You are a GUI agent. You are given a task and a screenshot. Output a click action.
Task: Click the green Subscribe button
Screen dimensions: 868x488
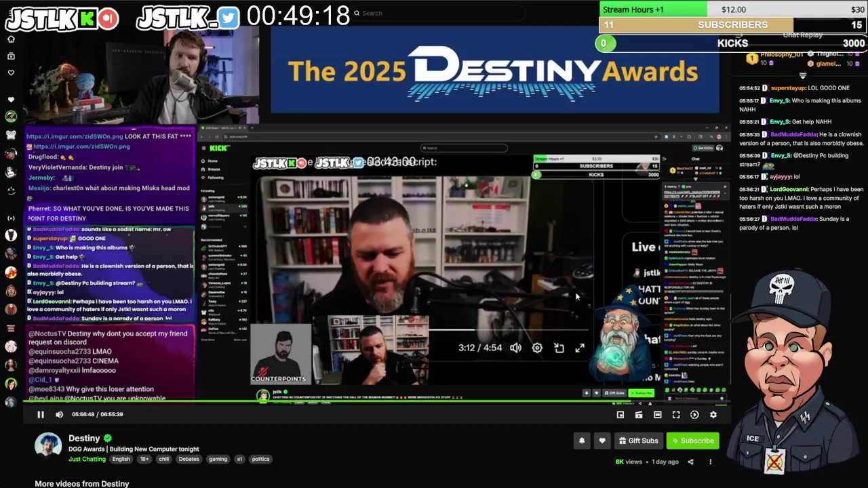point(692,441)
